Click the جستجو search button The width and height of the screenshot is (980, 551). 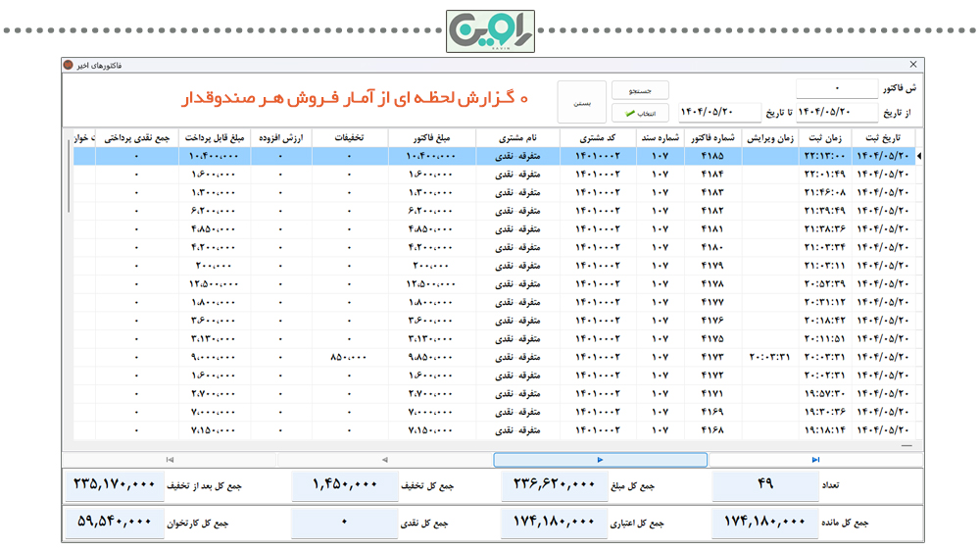640,90
